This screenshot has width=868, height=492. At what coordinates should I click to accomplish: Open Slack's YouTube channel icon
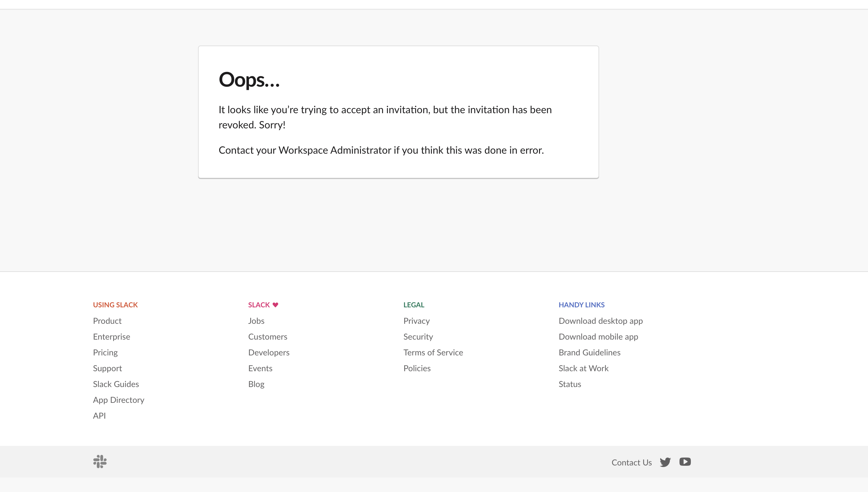pyautogui.click(x=685, y=462)
